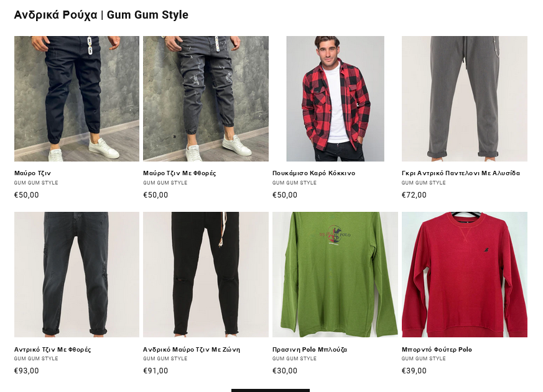
Task: Click the Πρασινη Polo Μπλούζα title
Action: click(310, 349)
